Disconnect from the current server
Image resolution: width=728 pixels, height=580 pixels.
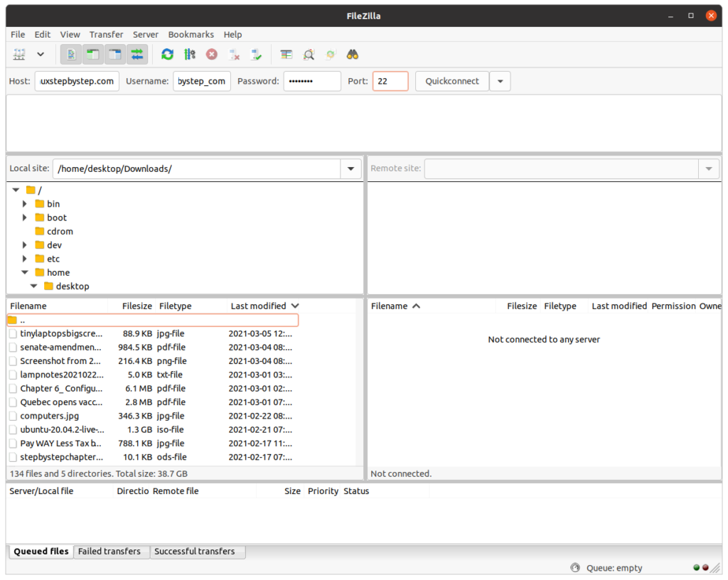pyautogui.click(x=234, y=54)
